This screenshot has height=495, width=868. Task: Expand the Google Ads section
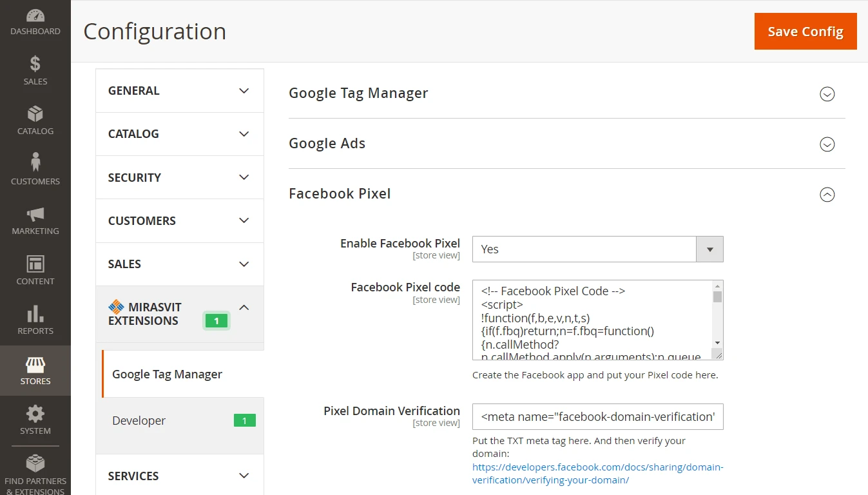(x=827, y=144)
